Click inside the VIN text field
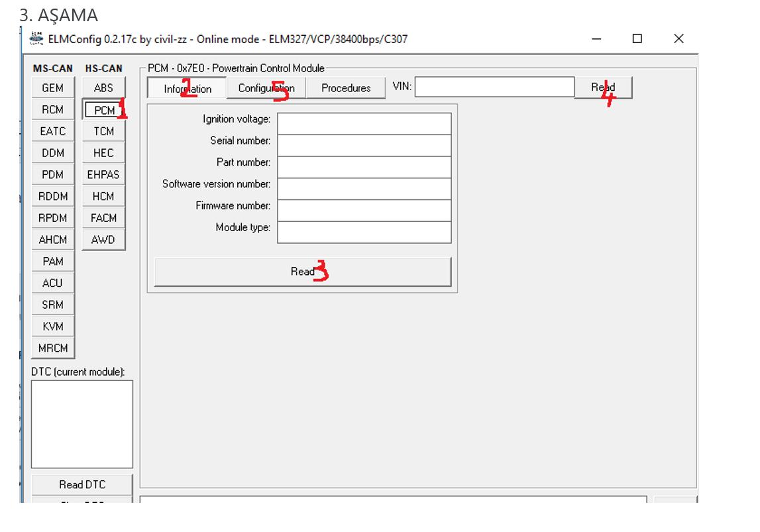This screenshot has width=760, height=532. tap(494, 87)
